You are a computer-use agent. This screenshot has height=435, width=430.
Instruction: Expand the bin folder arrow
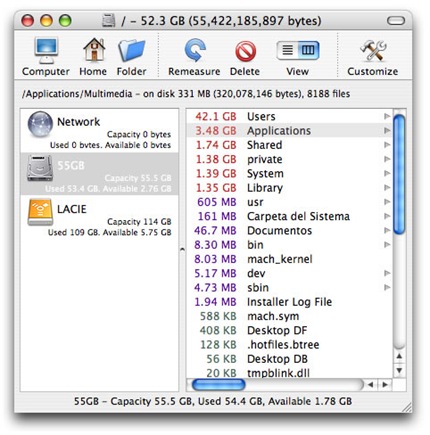point(387,245)
